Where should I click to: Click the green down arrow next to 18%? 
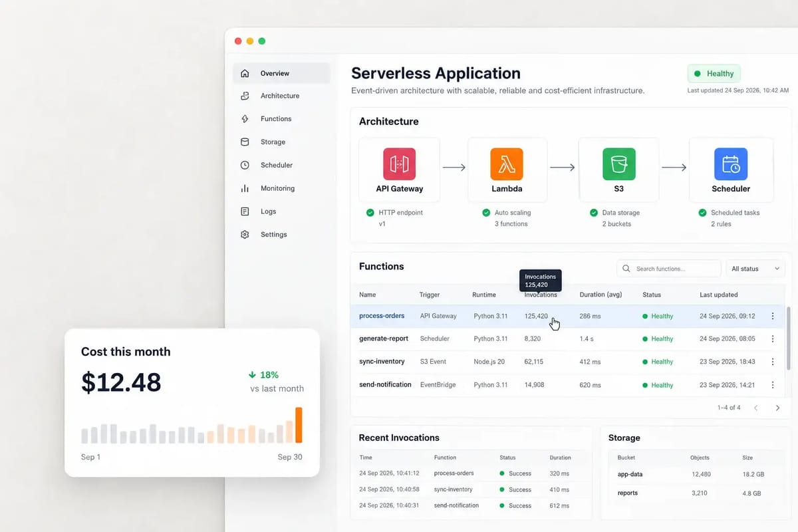click(253, 374)
